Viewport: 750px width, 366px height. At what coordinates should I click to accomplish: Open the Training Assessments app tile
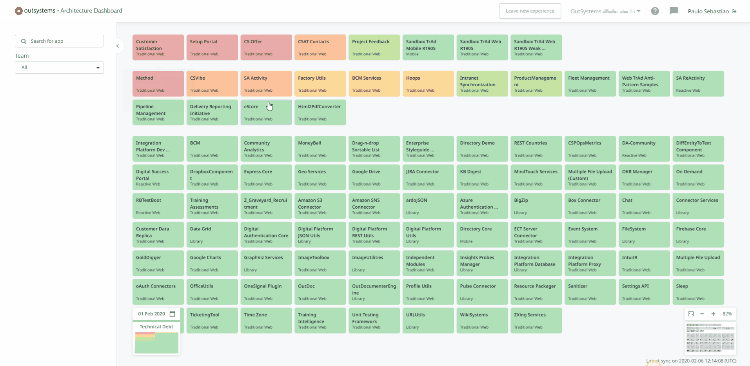pyautogui.click(x=212, y=206)
